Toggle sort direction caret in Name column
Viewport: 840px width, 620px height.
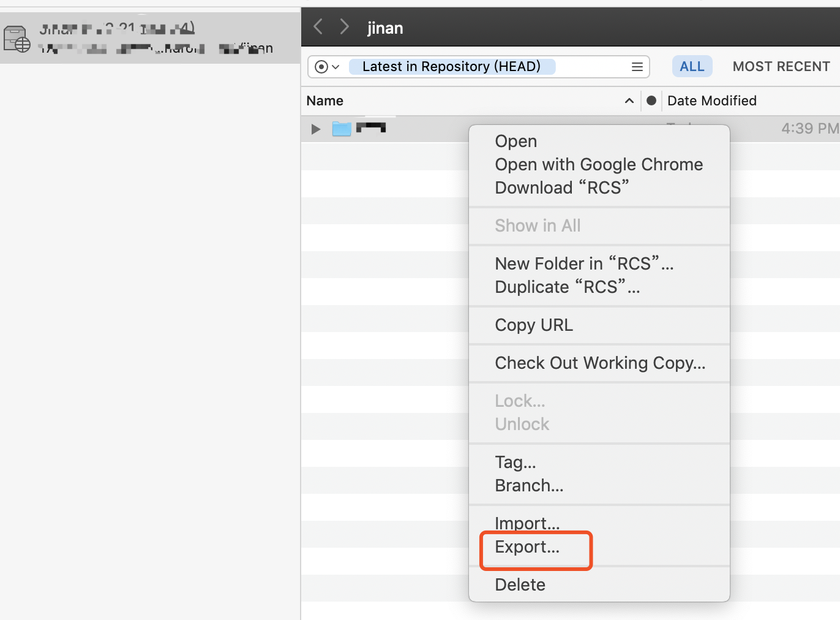[x=629, y=100]
